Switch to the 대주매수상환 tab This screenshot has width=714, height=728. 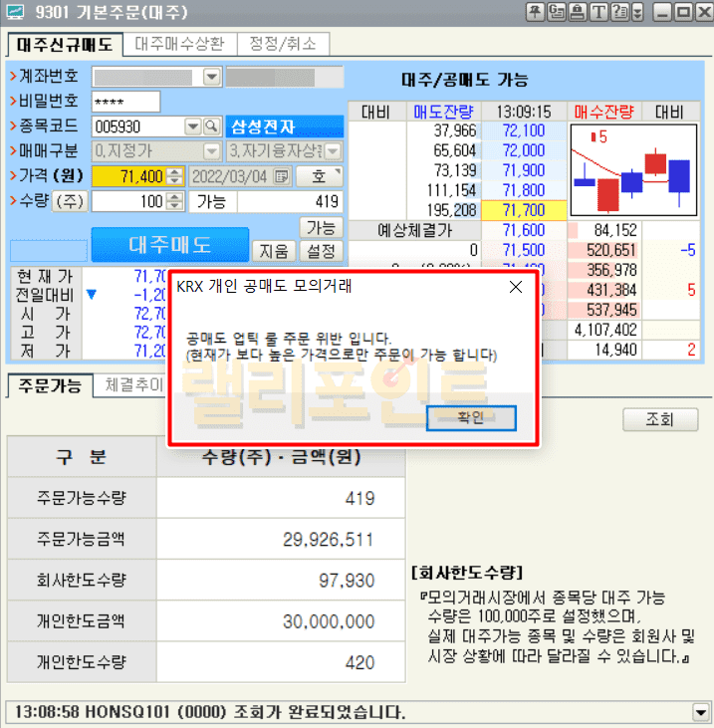point(179,45)
